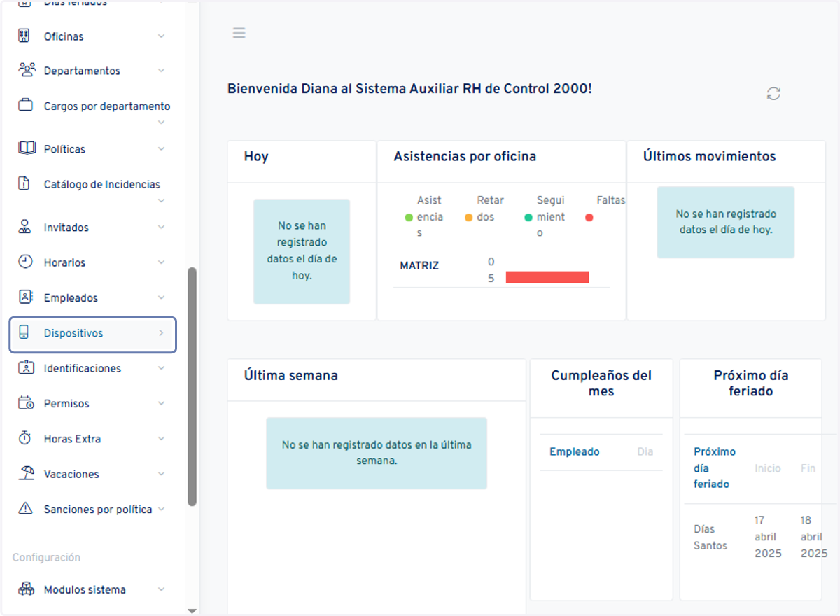Click the Vacaciones umbrella icon
The height and width of the screenshot is (616, 840).
26,473
